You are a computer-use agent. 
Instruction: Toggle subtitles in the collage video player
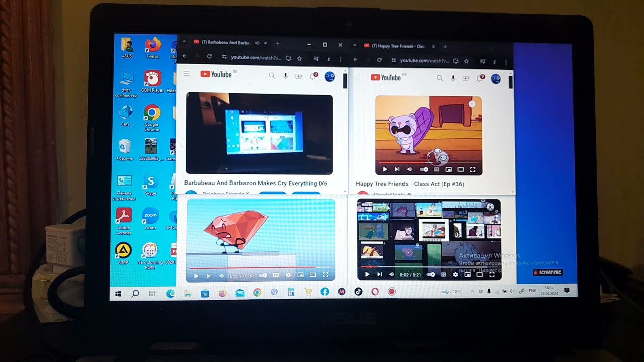[443, 275]
